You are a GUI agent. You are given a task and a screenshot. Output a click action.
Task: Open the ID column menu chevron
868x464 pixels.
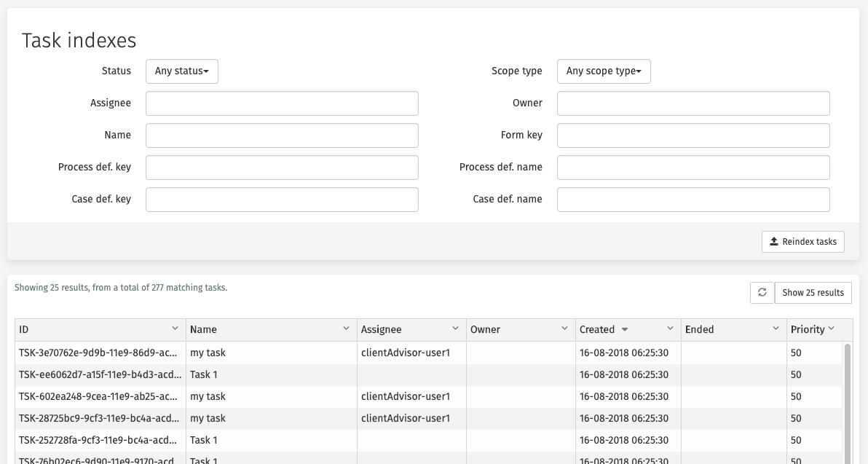click(x=175, y=329)
